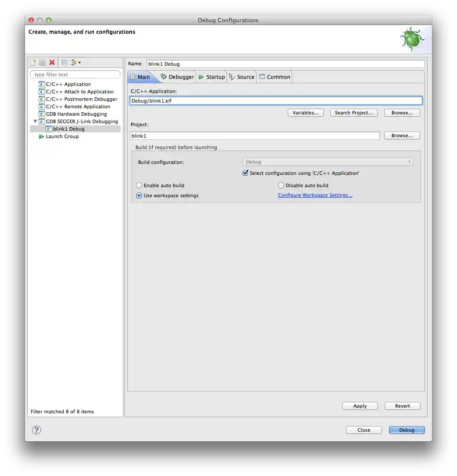Viewport: 457px width, 476px height.
Task: Select C/C++ Remote Application entry
Action: tap(78, 107)
